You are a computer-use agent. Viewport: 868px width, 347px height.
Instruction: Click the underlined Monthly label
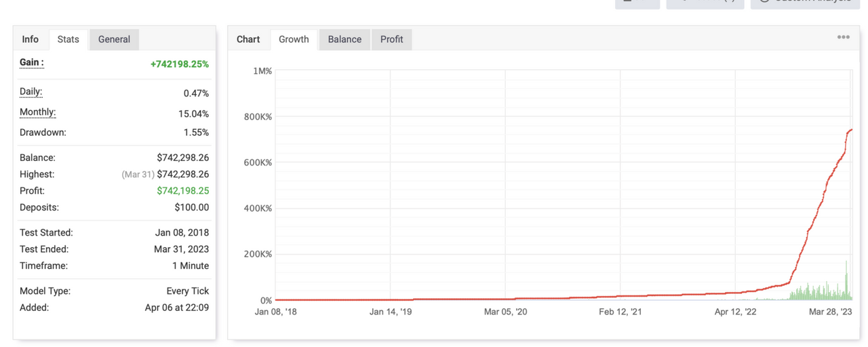(x=37, y=113)
